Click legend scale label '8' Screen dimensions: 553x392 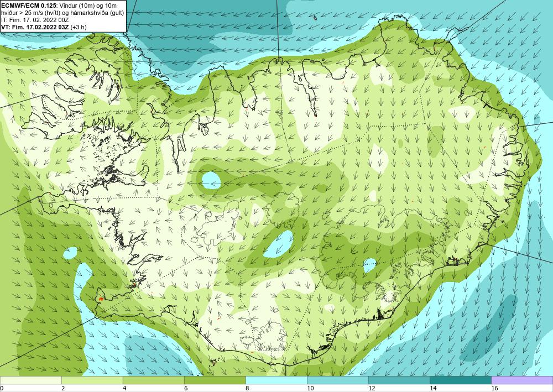pyautogui.click(x=247, y=389)
